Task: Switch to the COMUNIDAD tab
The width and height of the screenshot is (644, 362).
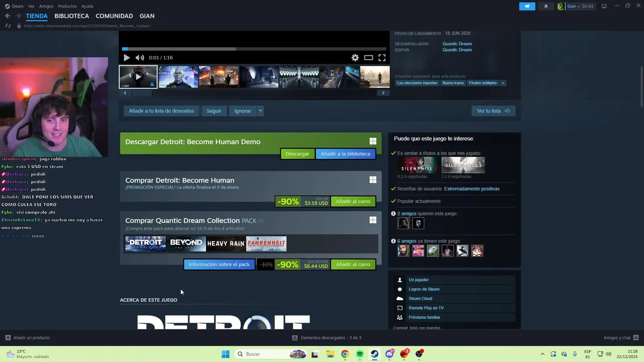Action: [x=114, y=16]
